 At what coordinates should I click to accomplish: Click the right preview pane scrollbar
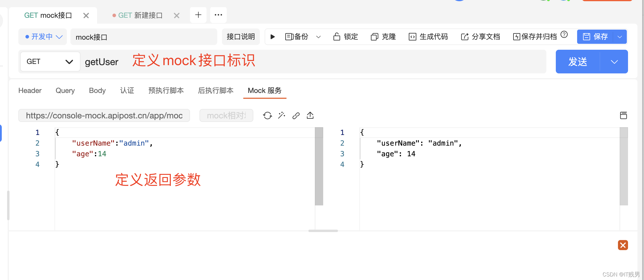pyautogui.click(x=624, y=166)
